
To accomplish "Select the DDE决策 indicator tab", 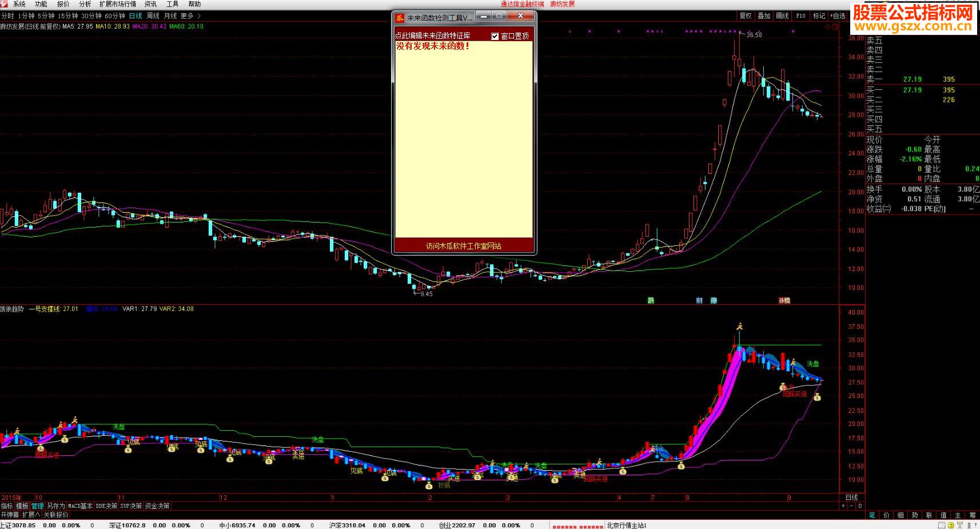I will click(x=106, y=506).
